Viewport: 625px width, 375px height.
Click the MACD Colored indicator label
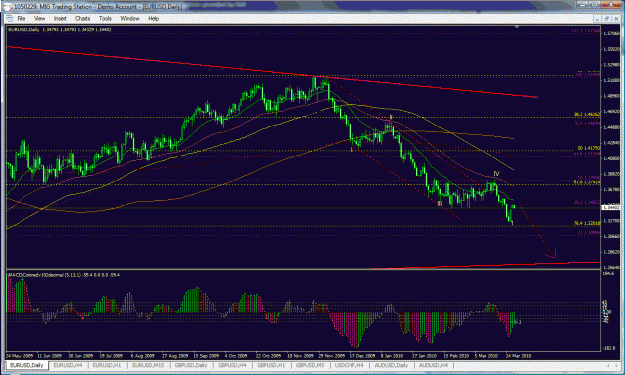[64, 275]
